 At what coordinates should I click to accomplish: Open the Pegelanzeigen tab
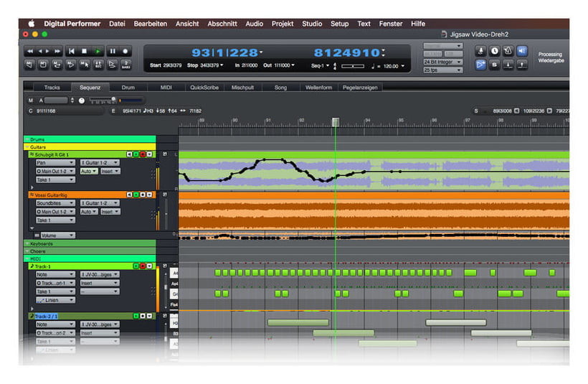[360, 88]
